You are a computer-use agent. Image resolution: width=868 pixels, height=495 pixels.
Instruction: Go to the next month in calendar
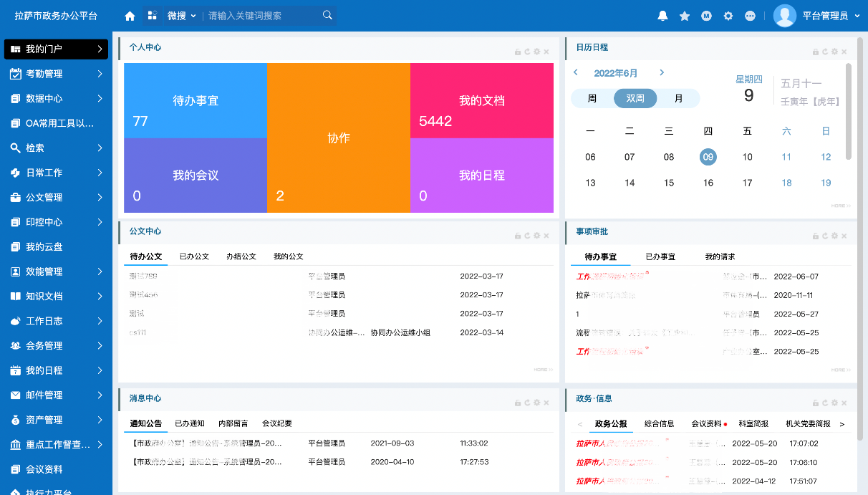(x=662, y=72)
